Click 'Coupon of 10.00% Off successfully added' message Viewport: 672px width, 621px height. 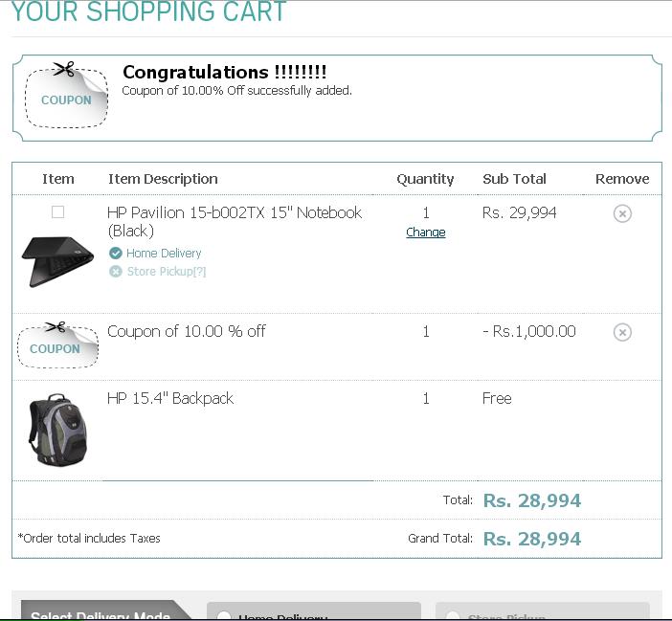point(237,91)
